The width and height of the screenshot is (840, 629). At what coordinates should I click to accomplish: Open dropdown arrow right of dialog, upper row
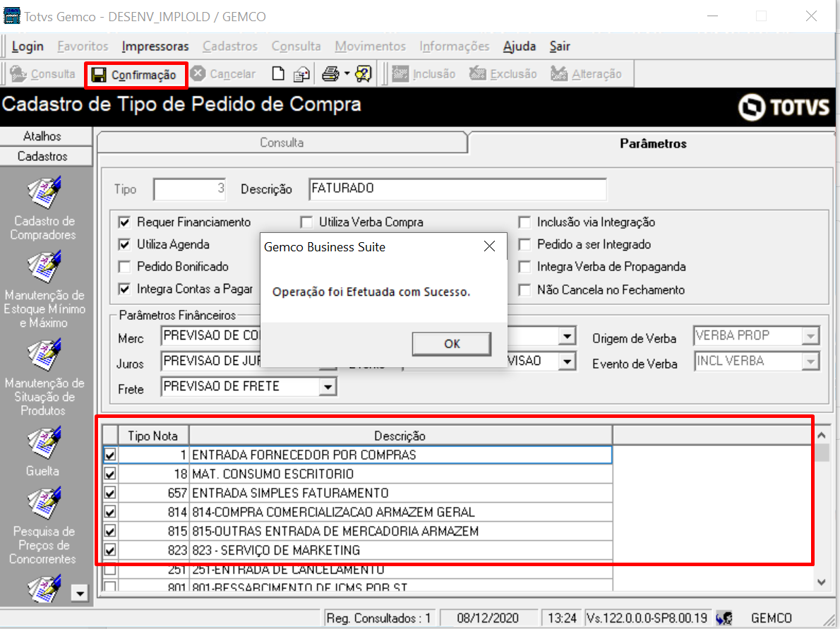pyautogui.click(x=567, y=336)
